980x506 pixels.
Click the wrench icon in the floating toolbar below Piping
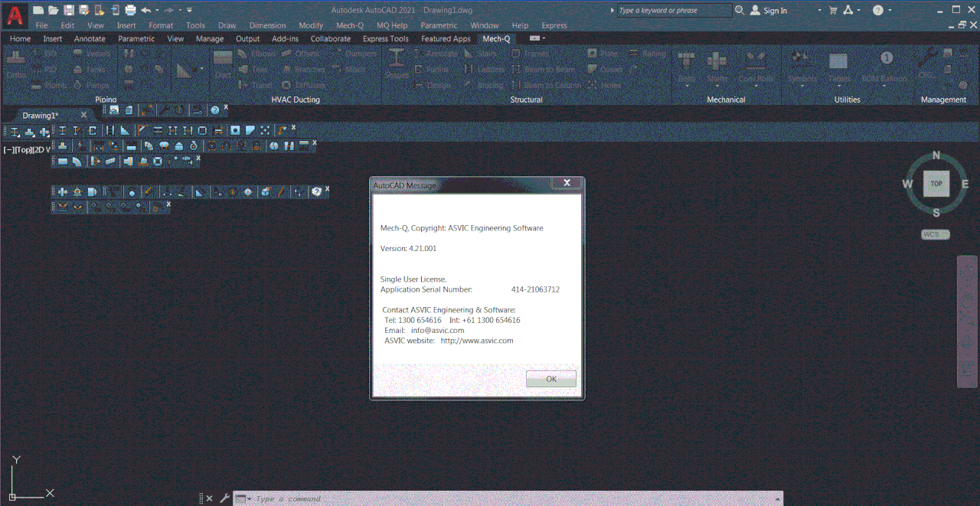165,110
